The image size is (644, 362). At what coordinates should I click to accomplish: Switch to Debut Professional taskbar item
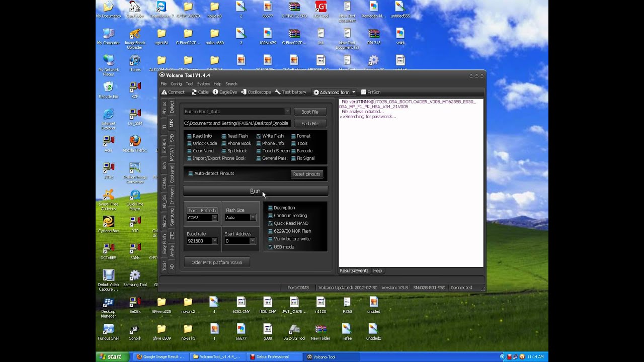click(x=274, y=357)
